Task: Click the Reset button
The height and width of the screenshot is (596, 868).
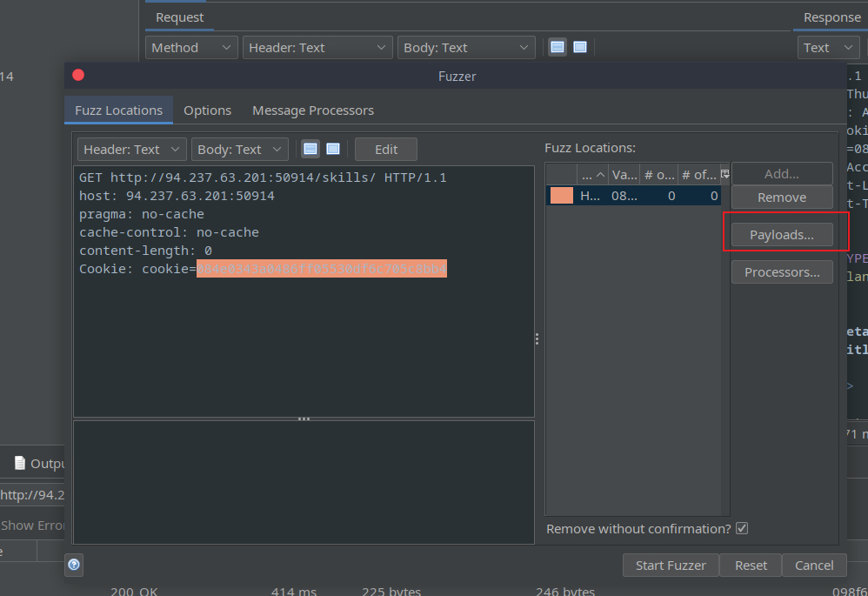Action: point(751,565)
